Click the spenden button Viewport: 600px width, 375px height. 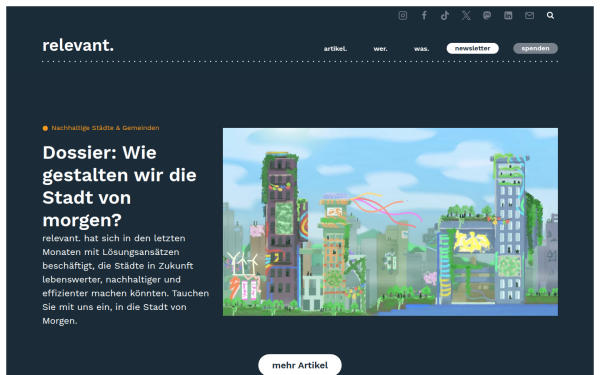point(535,48)
